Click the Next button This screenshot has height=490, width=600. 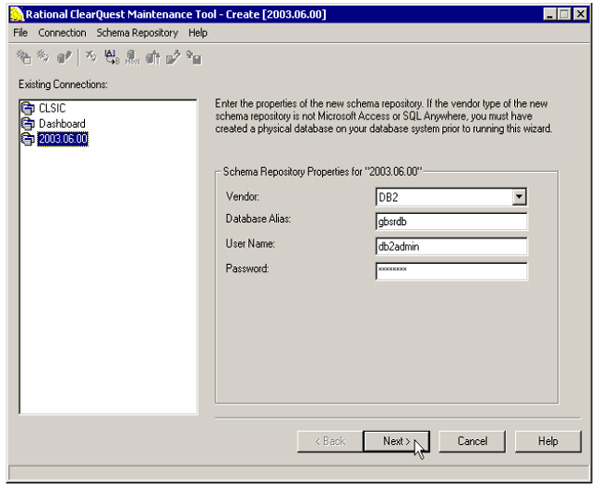[396, 441]
